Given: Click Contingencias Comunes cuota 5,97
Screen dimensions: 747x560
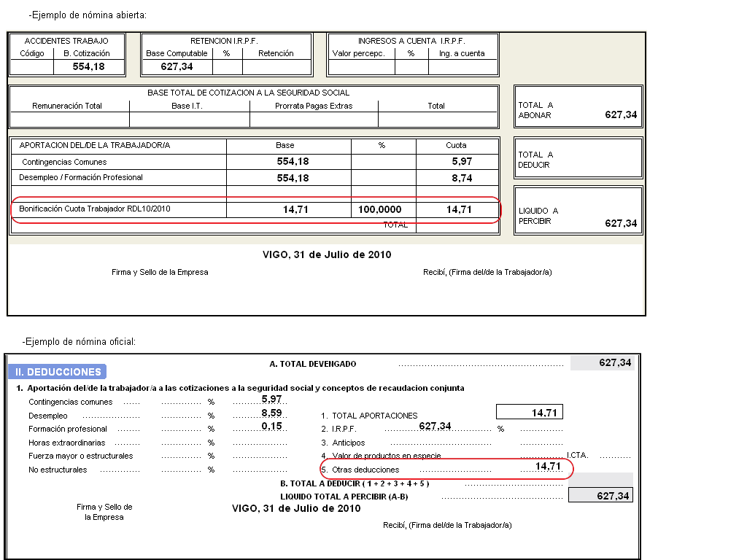Looking at the screenshot, I should coord(462,161).
